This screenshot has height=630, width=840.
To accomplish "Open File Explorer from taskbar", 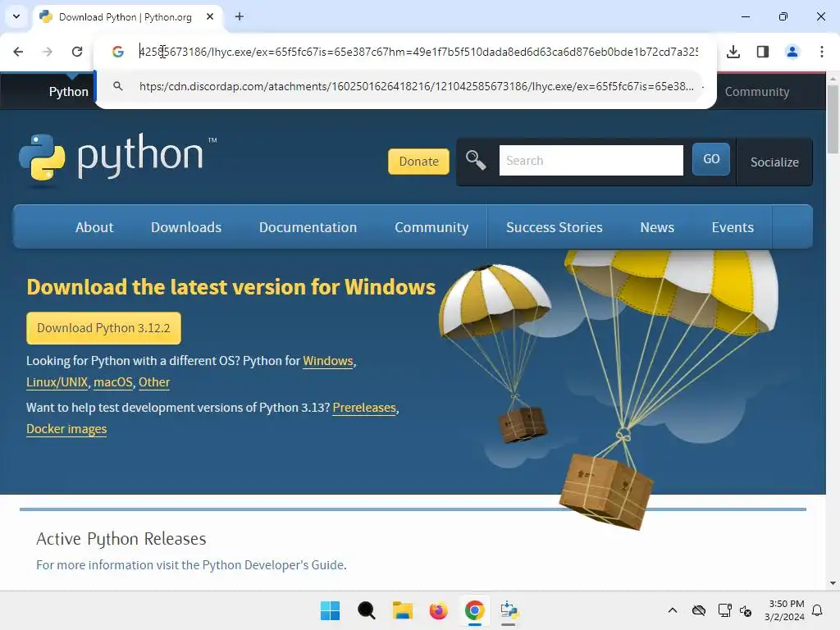I will click(402, 610).
